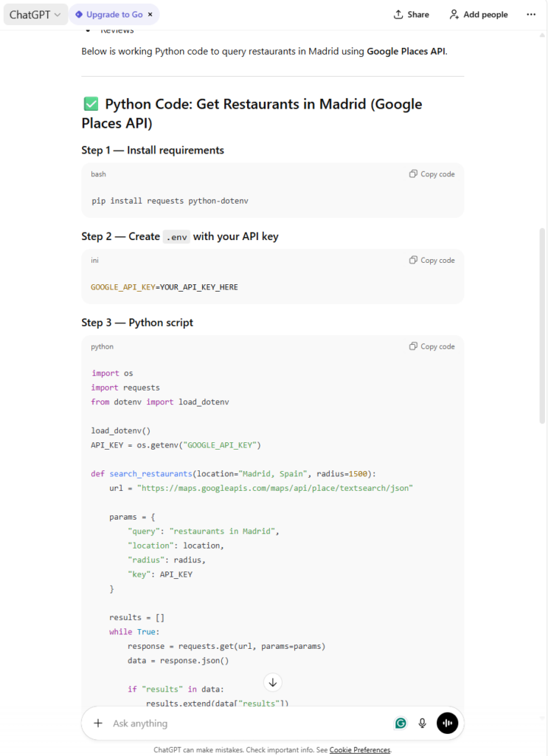551x756 pixels.
Task: Copy code from the ini block
Action: pyautogui.click(x=432, y=261)
